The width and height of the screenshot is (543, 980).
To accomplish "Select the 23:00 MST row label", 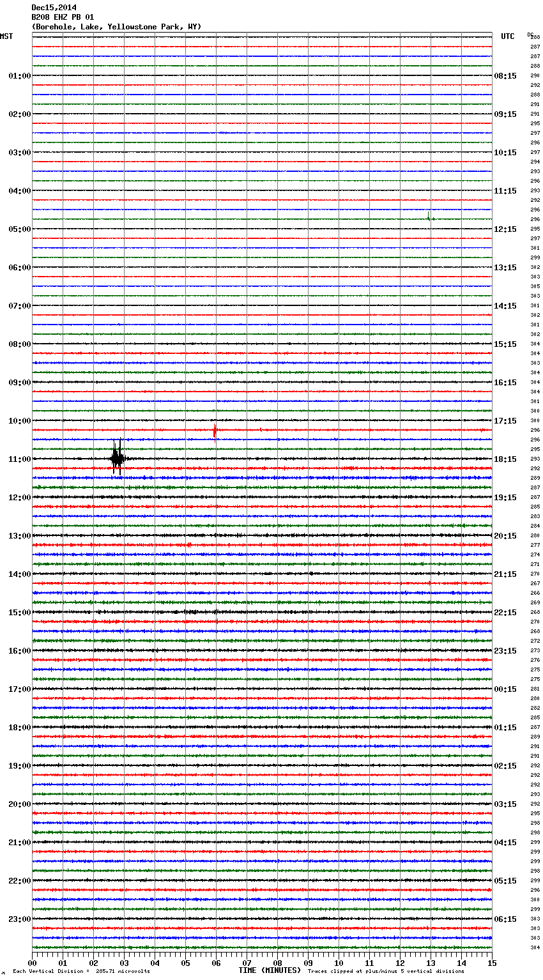I will pos(19,919).
